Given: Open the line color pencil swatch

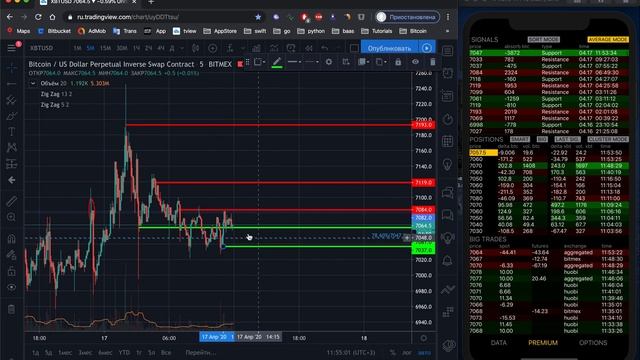Looking at the screenshot, I should (x=277, y=62).
